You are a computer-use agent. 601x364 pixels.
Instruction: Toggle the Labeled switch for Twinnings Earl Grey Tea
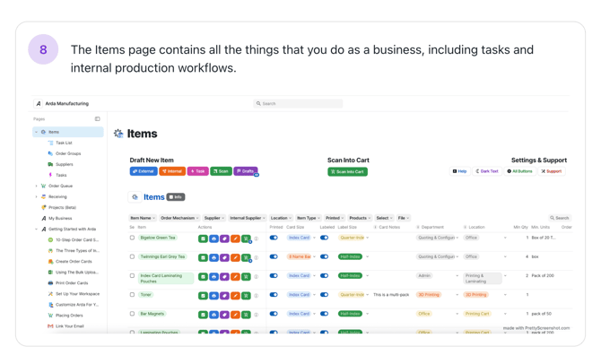[324, 256]
